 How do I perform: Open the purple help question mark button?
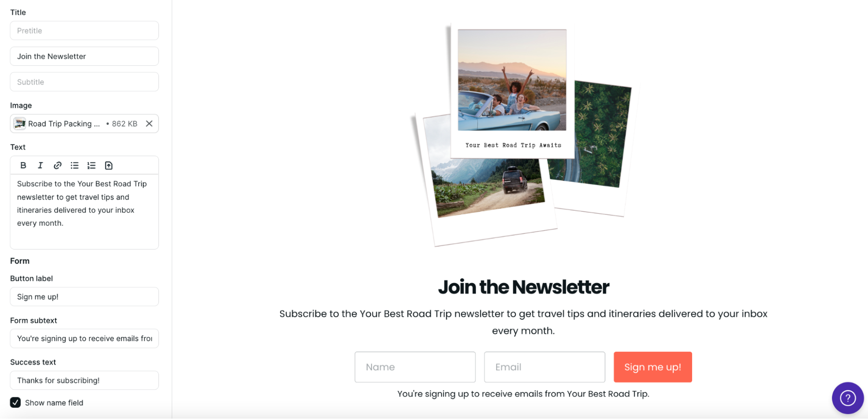(848, 398)
